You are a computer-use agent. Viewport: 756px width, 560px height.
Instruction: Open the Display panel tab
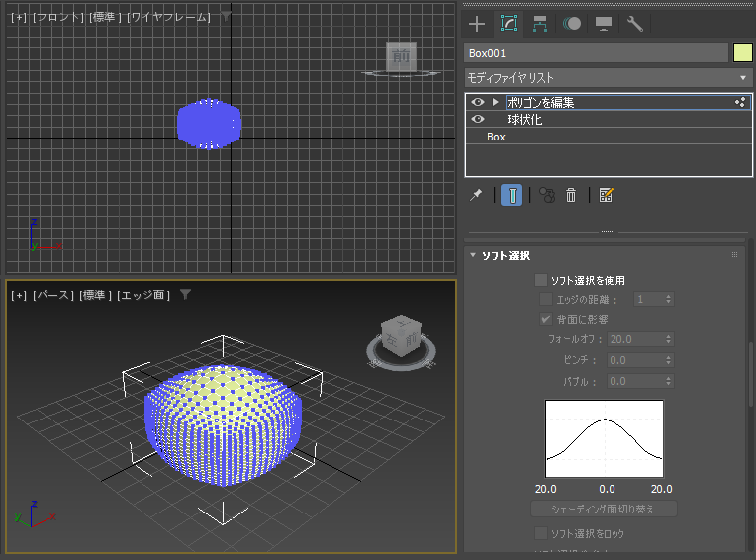[604, 24]
